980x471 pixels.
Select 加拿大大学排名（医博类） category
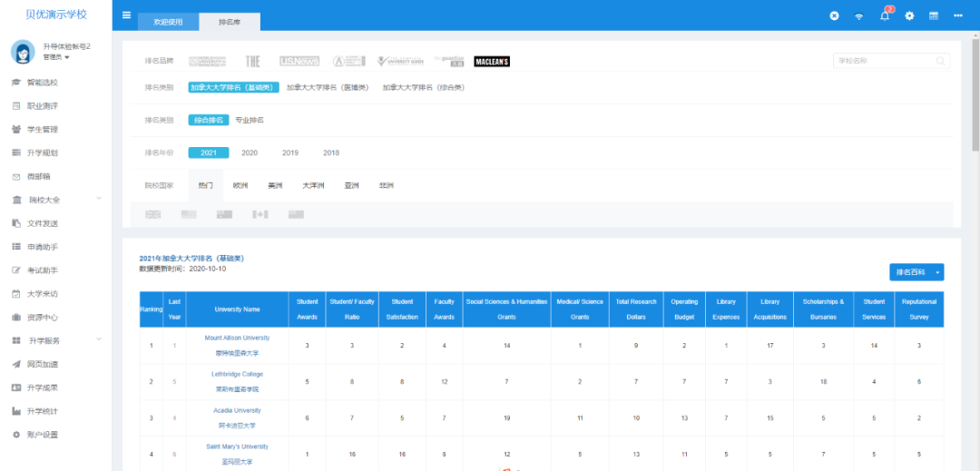click(328, 88)
